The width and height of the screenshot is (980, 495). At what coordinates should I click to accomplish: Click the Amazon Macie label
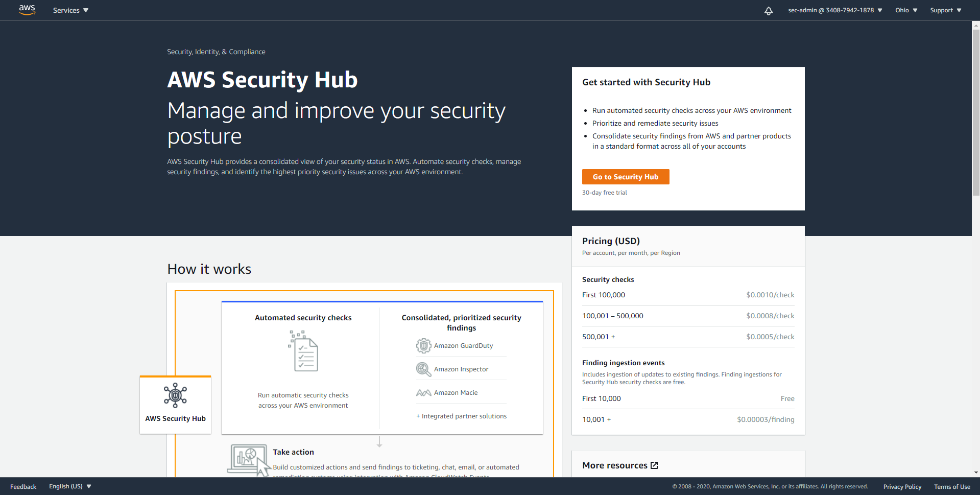pyautogui.click(x=456, y=393)
